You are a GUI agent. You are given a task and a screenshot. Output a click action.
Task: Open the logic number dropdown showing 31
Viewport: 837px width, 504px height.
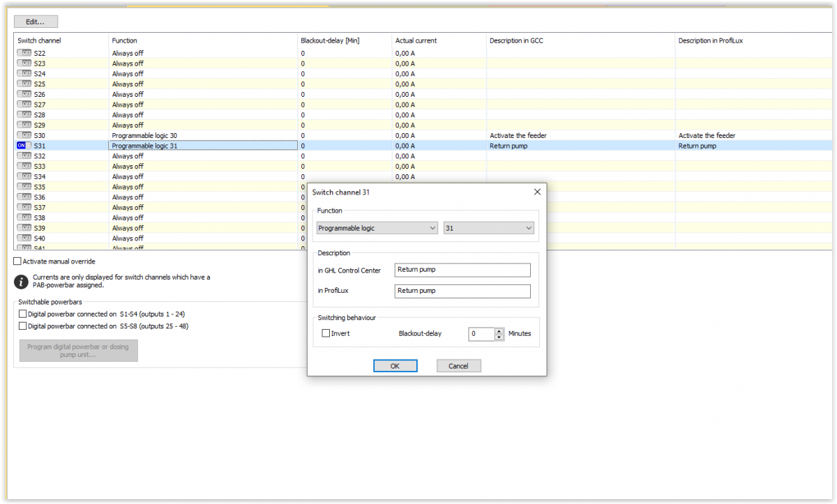coord(489,228)
